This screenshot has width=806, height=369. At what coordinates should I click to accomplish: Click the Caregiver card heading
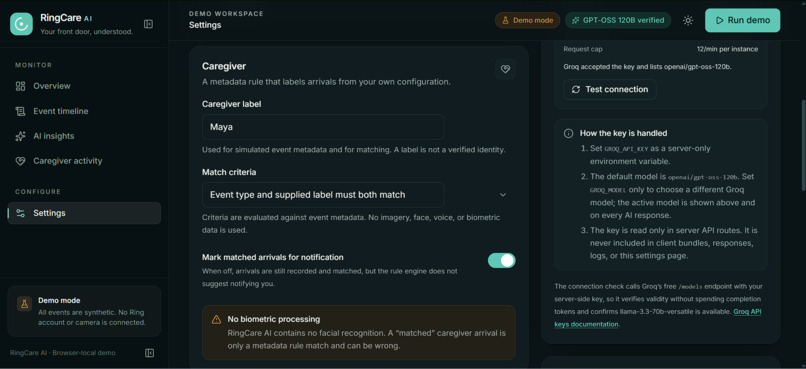224,66
